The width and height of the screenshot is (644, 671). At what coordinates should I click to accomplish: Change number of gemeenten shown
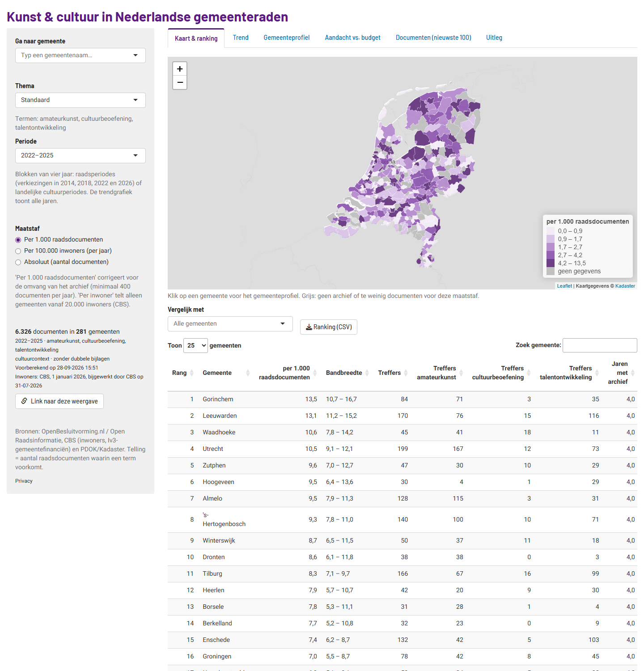195,345
